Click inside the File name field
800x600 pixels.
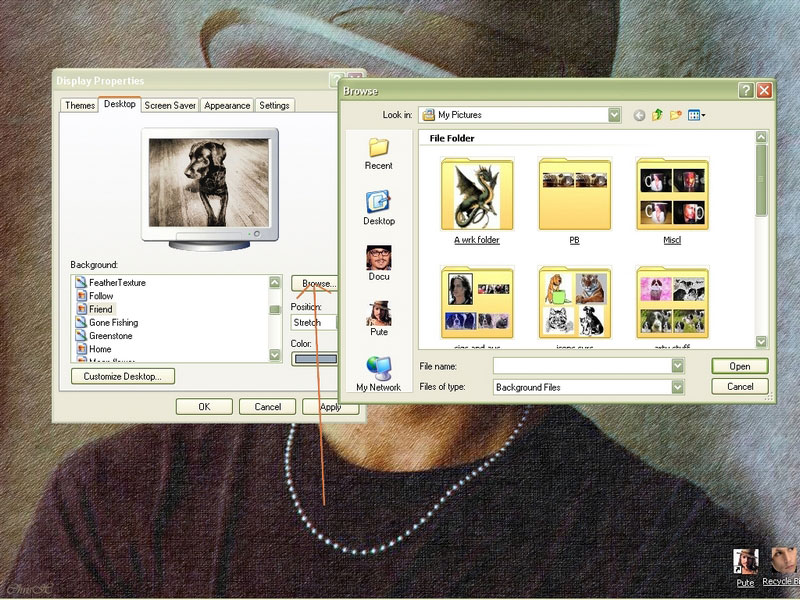[x=580, y=366]
